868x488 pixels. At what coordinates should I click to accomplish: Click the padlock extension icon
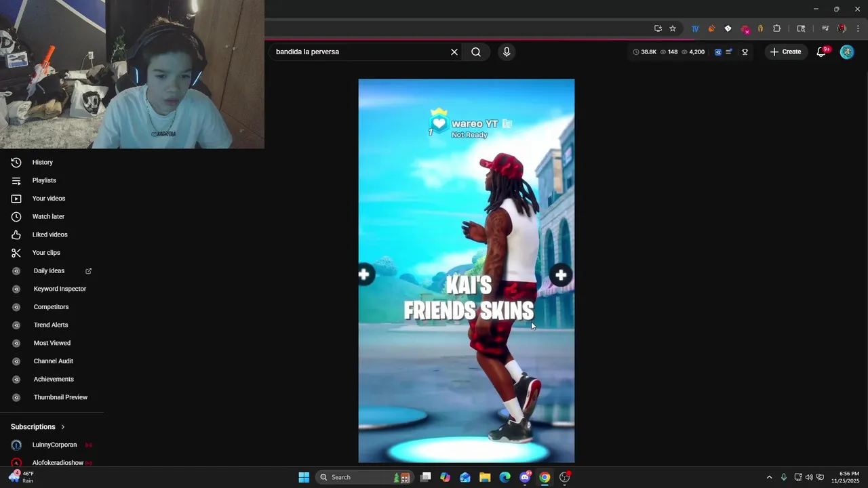coord(760,28)
